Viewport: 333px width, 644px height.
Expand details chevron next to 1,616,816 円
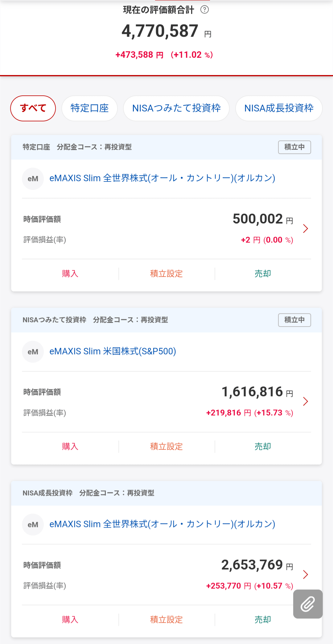(305, 401)
